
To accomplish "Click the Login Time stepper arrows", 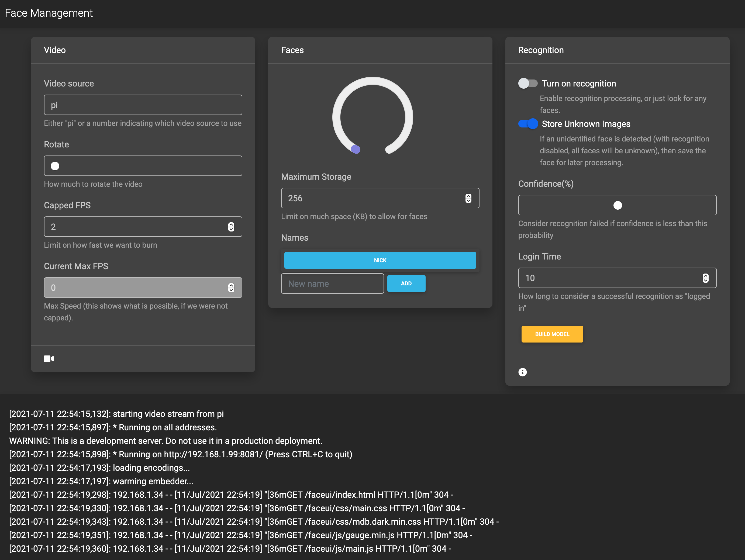I will tap(705, 278).
